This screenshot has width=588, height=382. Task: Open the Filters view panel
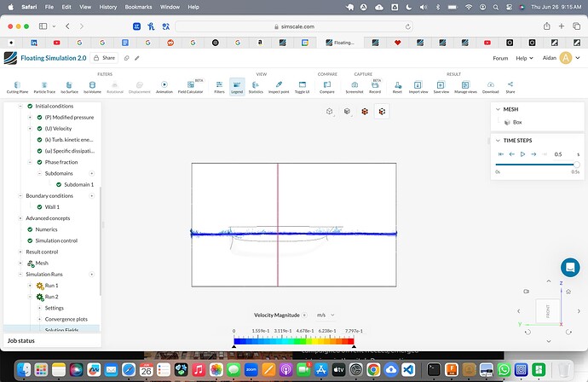(219, 88)
